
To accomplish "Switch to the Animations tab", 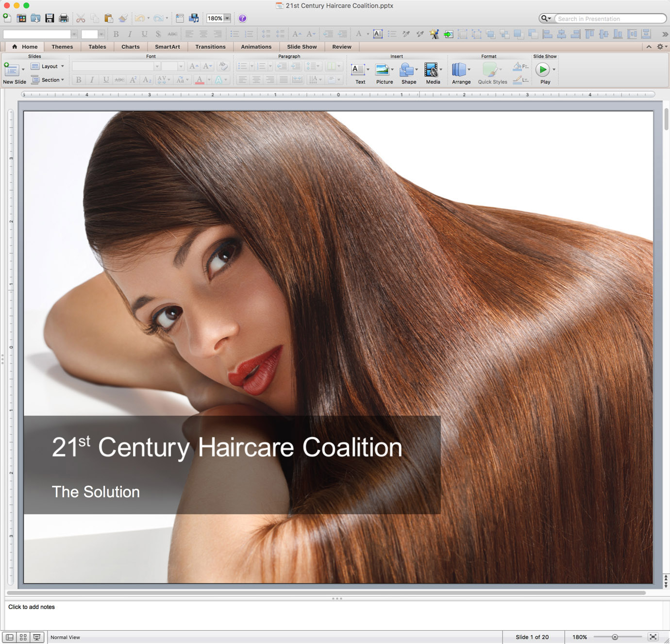I will (x=256, y=47).
